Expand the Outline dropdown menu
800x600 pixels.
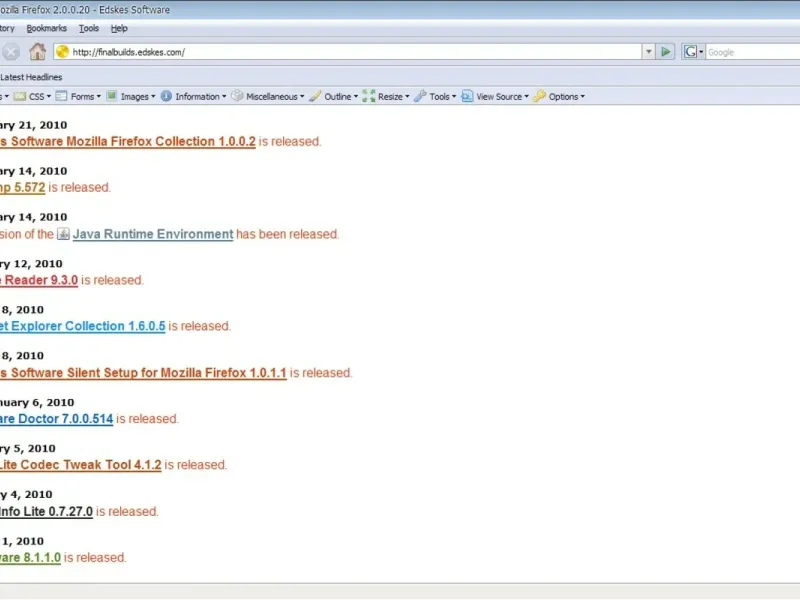[356, 96]
